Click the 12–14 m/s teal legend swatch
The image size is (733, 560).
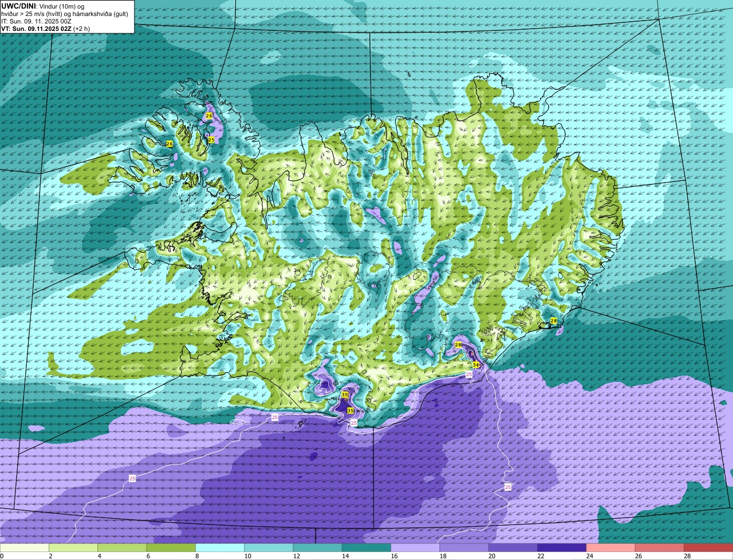pos(317,547)
